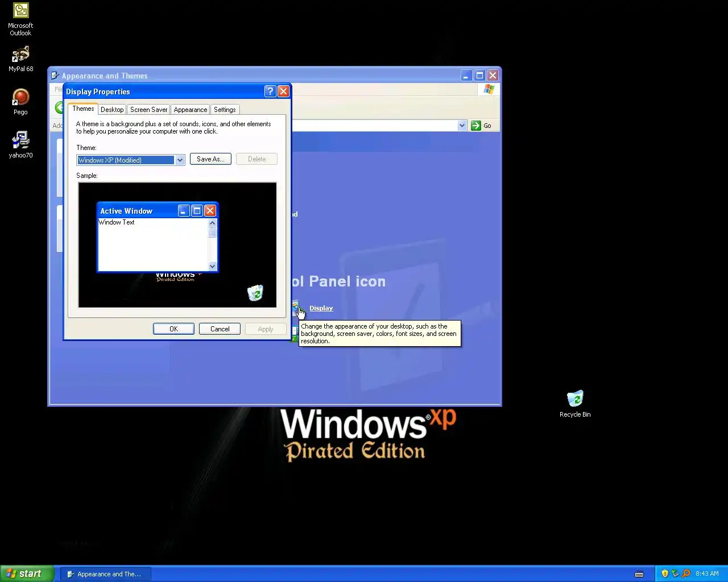
Task: Click the Display control panel icon
Action: pos(295,308)
